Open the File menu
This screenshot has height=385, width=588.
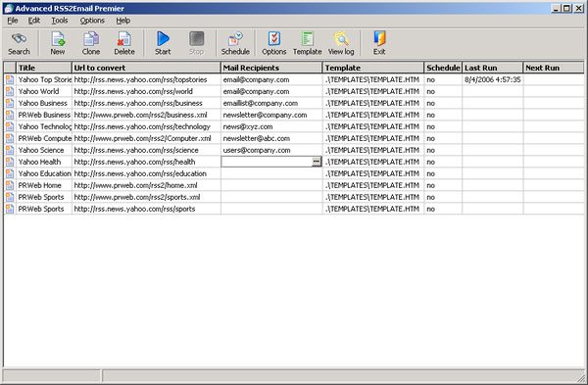tap(13, 21)
